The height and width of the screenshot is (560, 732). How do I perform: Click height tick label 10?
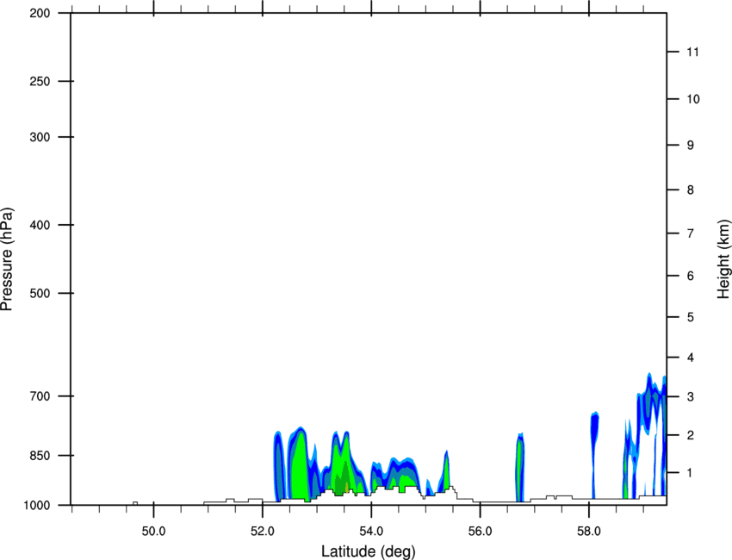click(693, 99)
